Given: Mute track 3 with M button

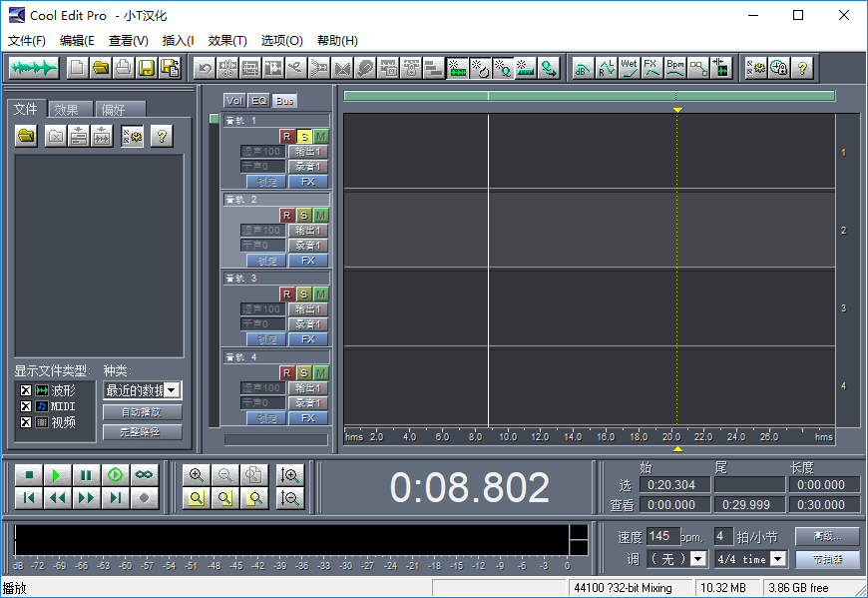Looking at the screenshot, I should pyautogui.click(x=320, y=295).
